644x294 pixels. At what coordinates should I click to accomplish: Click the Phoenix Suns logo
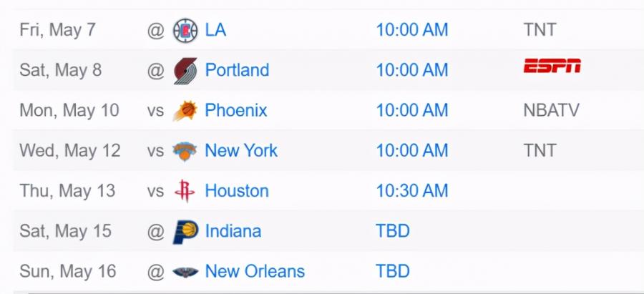[x=185, y=110]
